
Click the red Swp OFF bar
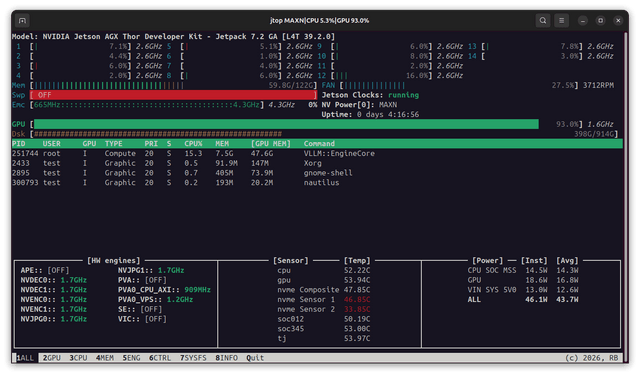click(x=173, y=95)
